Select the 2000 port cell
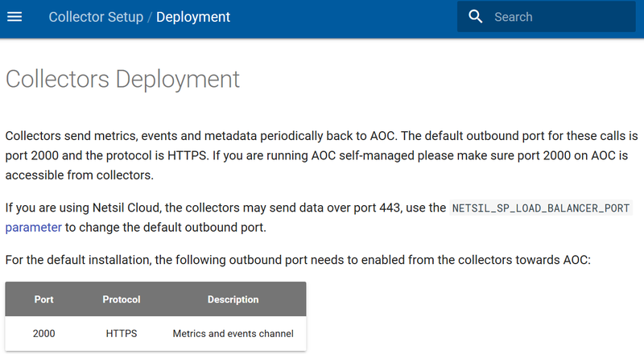This screenshot has width=644, height=354. (x=44, y=333)
